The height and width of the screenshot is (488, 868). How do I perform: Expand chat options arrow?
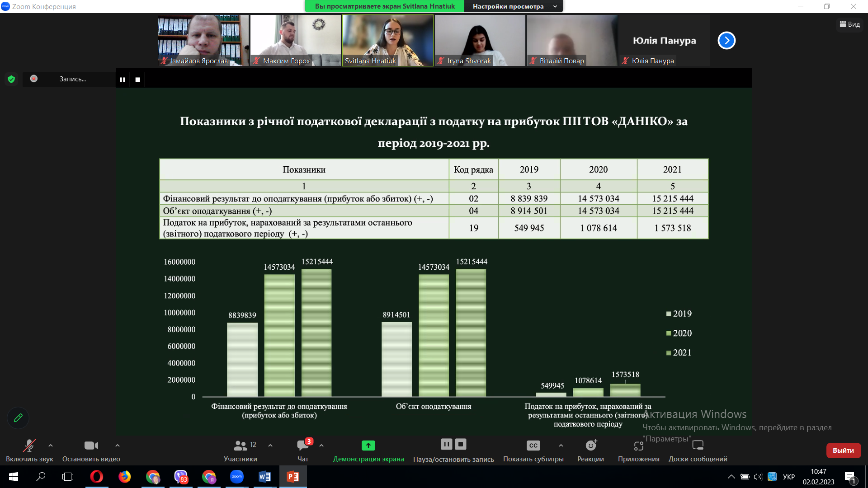click(321, 446)
